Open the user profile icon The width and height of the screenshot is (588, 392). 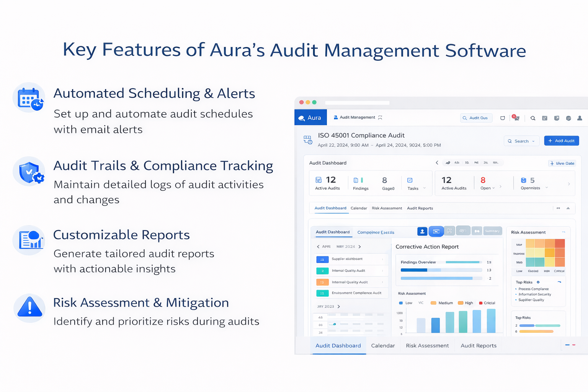click(x=580, y=118)
